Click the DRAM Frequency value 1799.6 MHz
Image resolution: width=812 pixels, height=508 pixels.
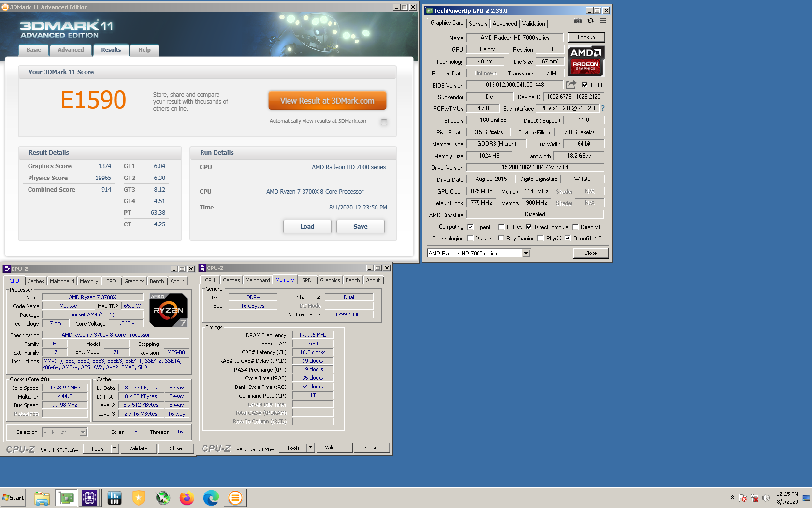click(x=313, y=335)
